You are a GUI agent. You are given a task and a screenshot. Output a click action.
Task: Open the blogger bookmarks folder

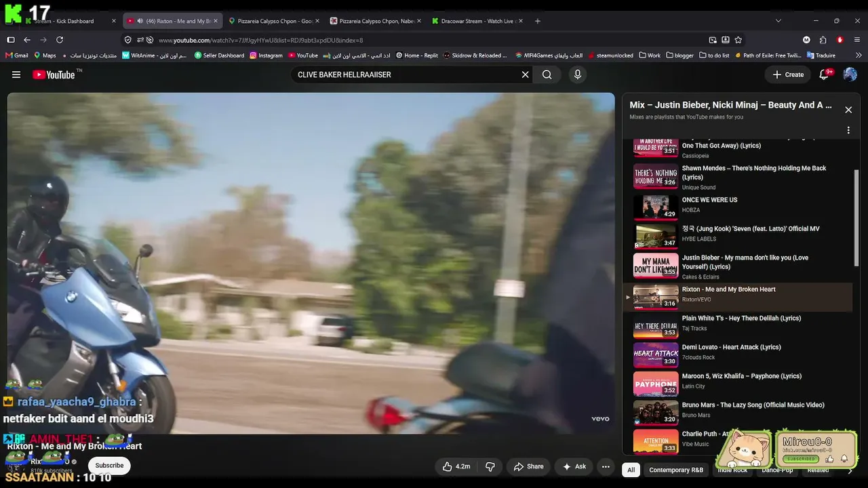point(679,56)
